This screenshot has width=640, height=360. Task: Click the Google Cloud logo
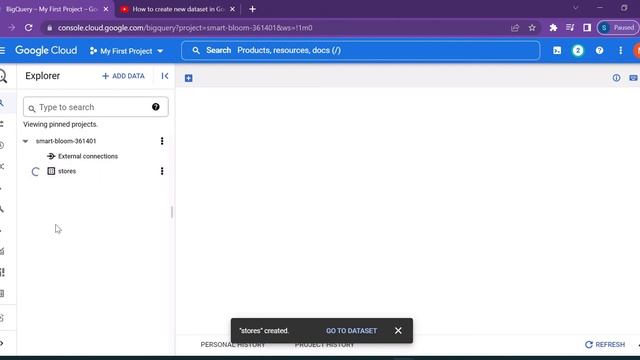pyautogui.click(x=46, y=51)
